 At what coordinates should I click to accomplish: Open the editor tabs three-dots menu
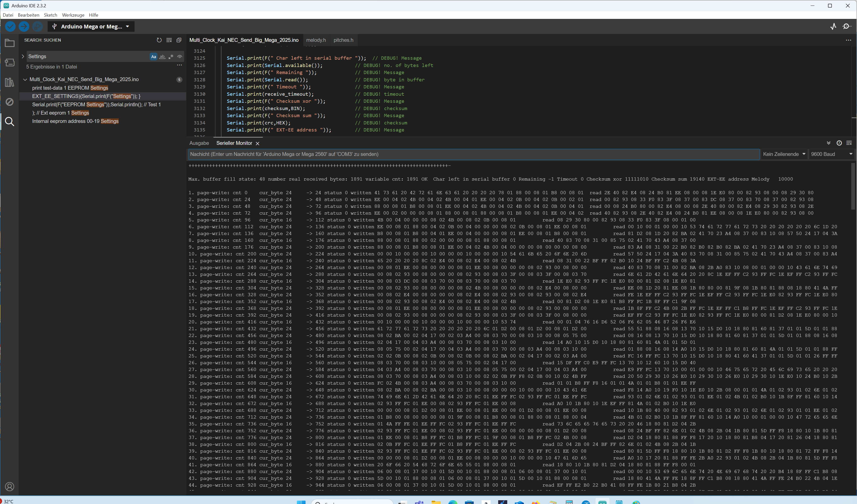tap(848, 40)
